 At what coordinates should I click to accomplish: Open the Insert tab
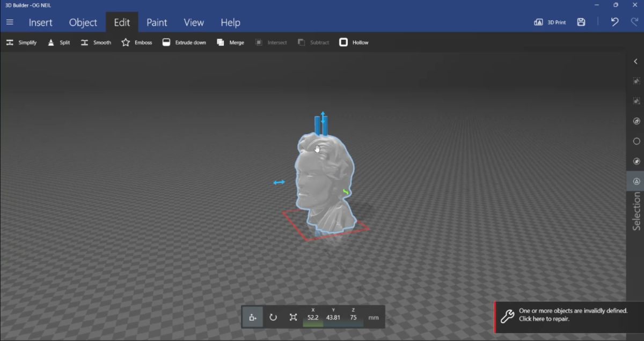[x=40, y=23]
